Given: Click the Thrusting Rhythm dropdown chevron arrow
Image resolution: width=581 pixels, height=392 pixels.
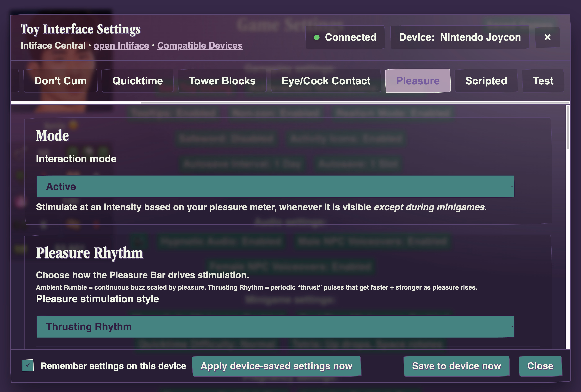Looking at the screenshot, I should click(x=511, y=327).
